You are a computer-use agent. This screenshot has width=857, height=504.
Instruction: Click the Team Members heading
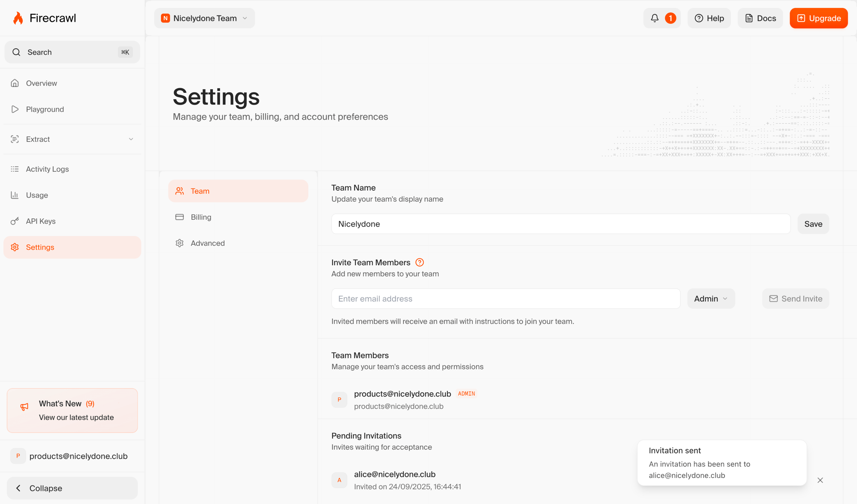point(360,356)
